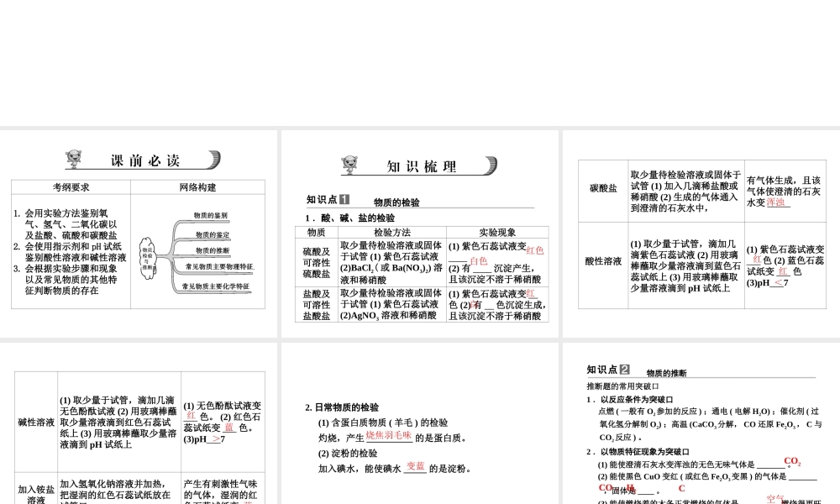Click the line (2) 淀粉的检验
840x504 pixels.
(348, 453)
